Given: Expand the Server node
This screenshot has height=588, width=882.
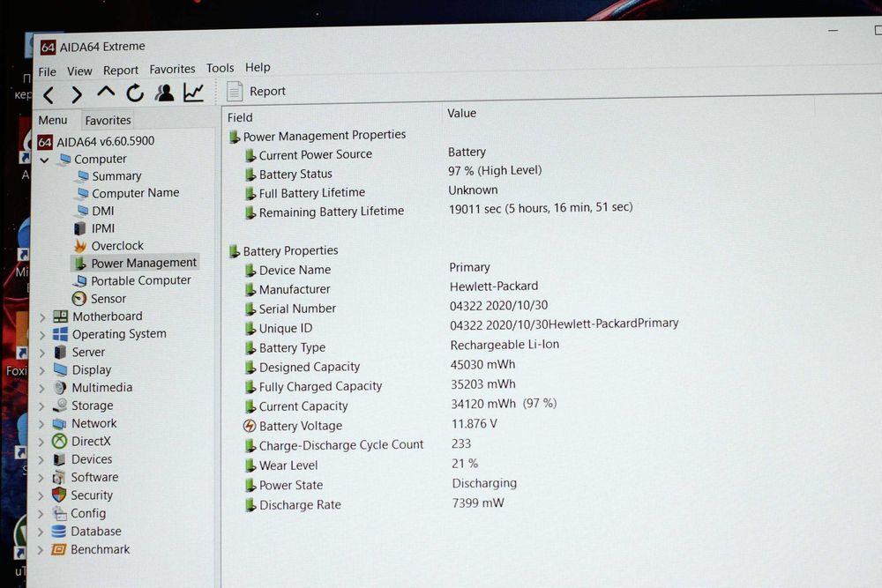Looking at the screenshot, I should 42,353.
